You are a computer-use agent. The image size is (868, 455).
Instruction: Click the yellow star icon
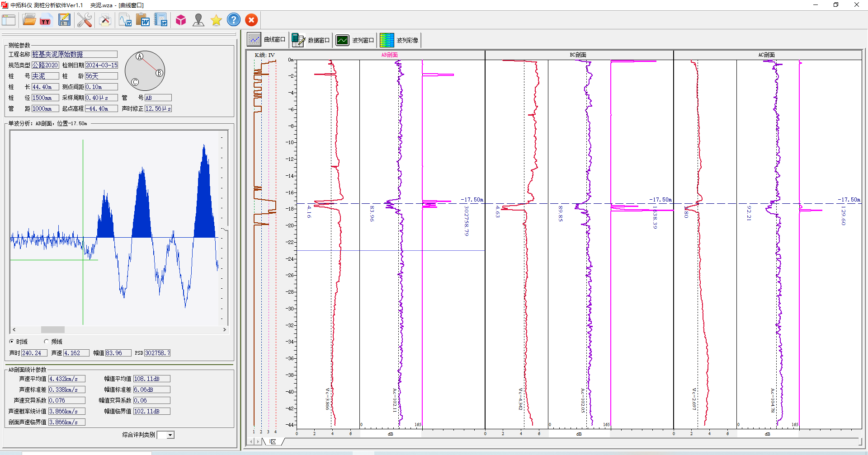coord(216,20)
